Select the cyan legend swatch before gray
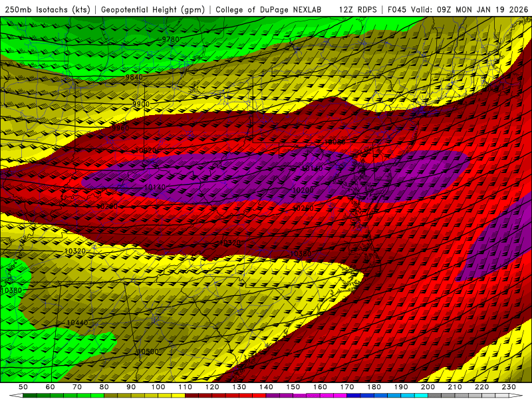The image size is (532, 399). coord(421,396)
